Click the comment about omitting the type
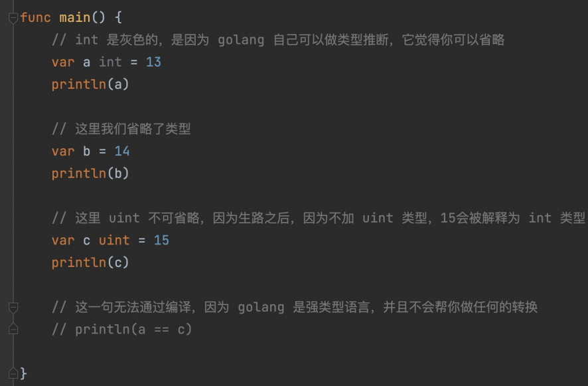588x386 pixels. (x=121, y=129)
